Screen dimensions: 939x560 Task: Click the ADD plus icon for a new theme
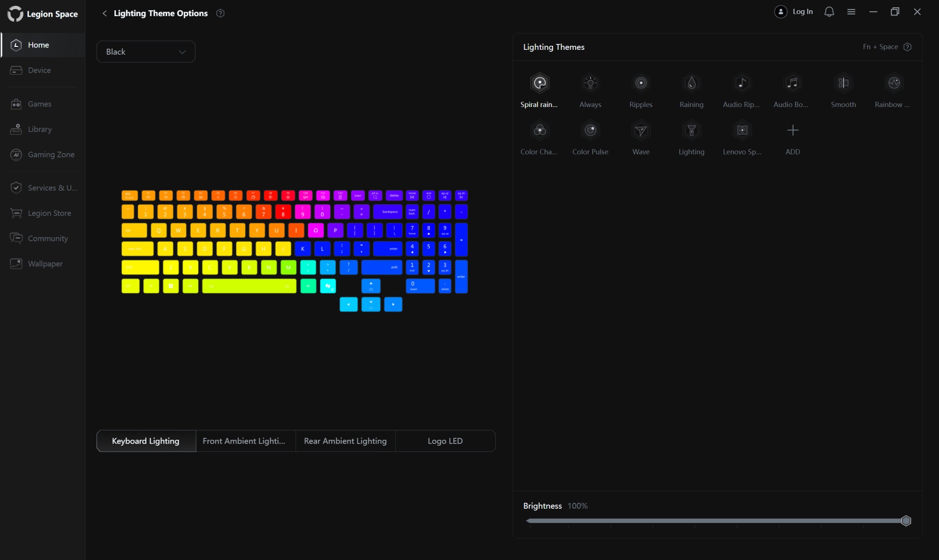(x=792, y=130)
